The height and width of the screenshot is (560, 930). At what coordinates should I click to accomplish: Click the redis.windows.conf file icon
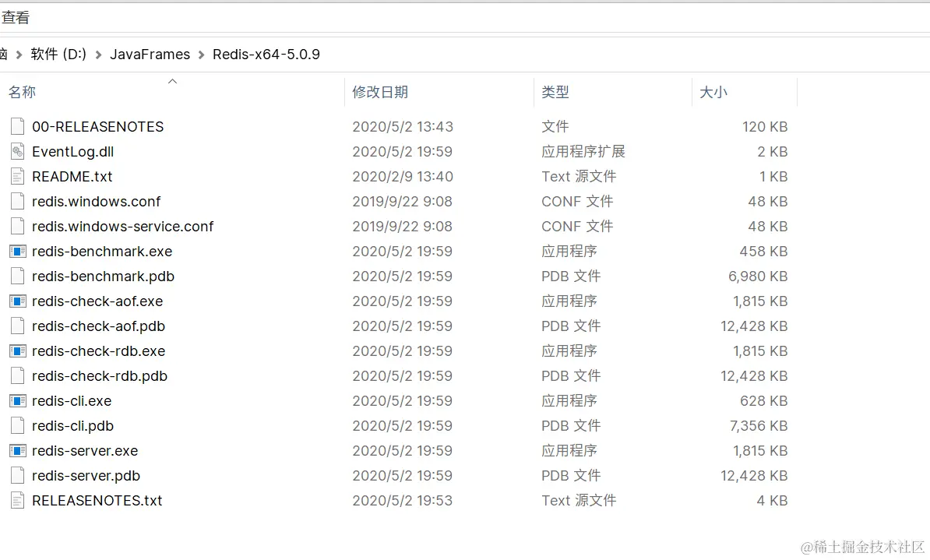point(18,201)
